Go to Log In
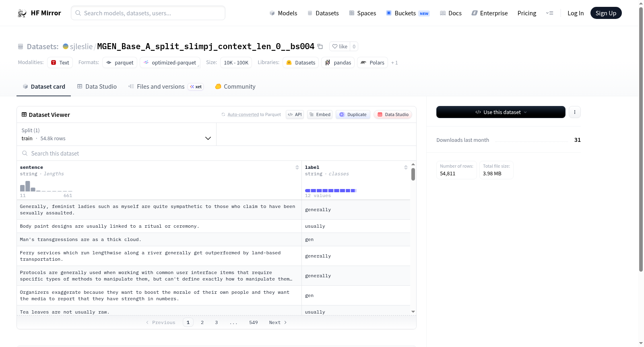644x347 pixels. (576, 13)
